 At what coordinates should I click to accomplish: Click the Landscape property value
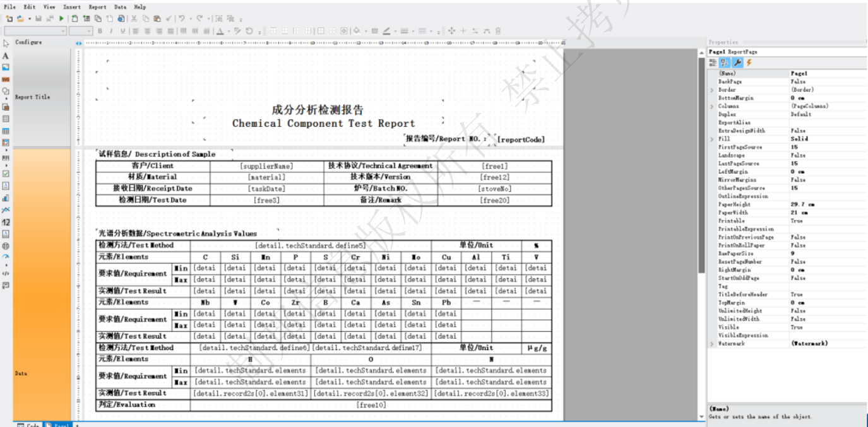click(828, 155)
